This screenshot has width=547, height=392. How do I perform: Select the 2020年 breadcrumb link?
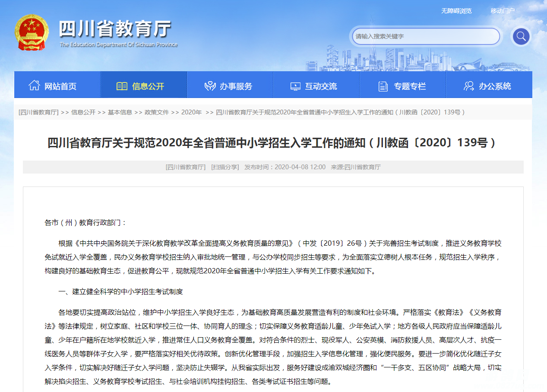[x=191, y=112]
